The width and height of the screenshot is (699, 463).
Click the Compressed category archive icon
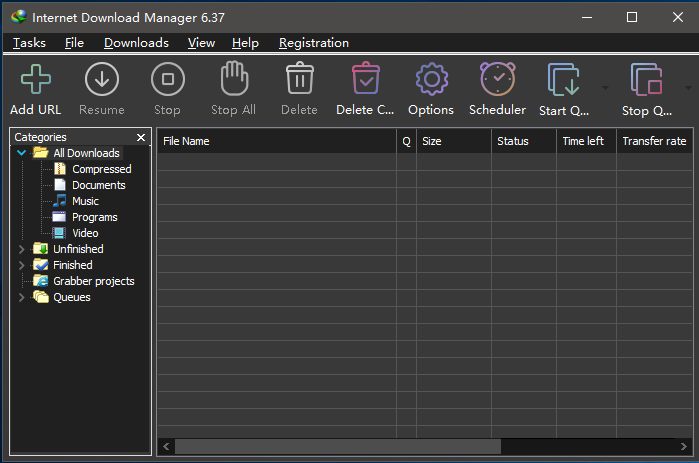point(60,169)
